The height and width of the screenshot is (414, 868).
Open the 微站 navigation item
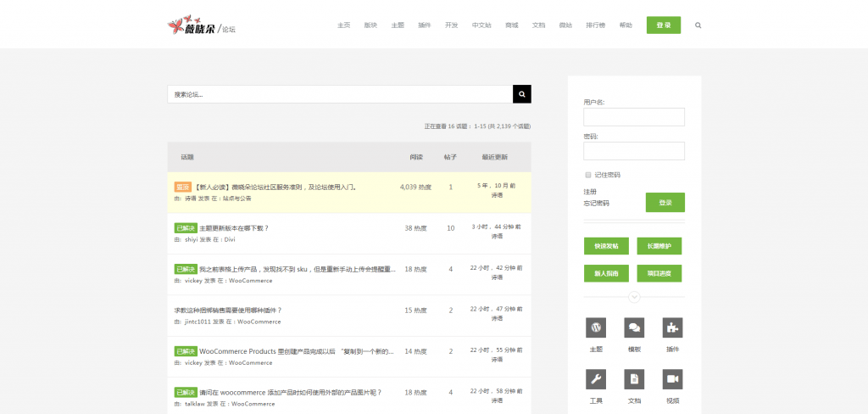click(x=565, y=25)
